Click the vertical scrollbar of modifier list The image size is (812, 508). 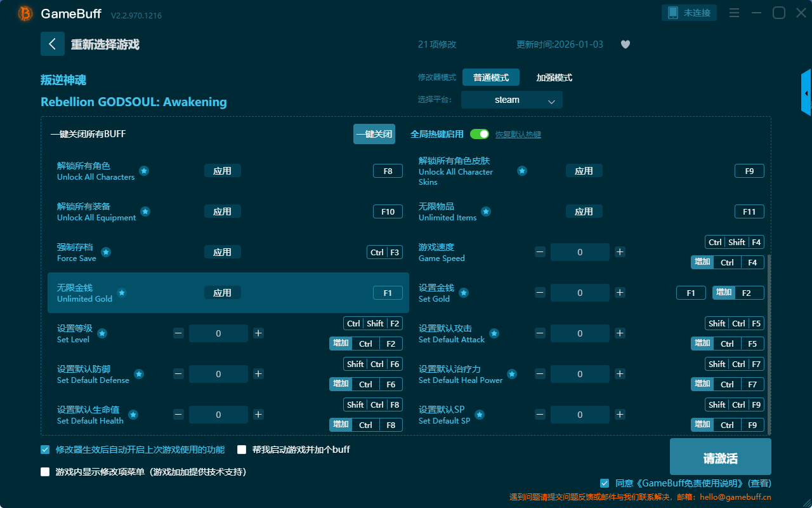tap(769, 343)
